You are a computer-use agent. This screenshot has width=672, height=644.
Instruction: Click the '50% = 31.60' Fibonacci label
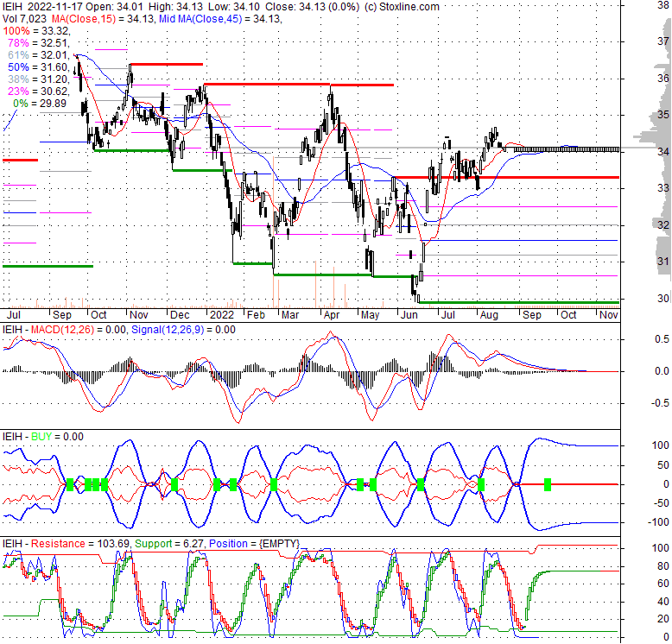pyautogui.click(x=38, y=67)
